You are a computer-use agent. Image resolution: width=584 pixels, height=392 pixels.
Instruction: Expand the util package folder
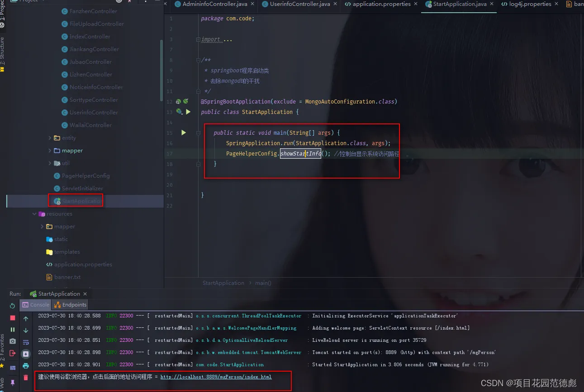pyautogui.click(x=50, y=163)
